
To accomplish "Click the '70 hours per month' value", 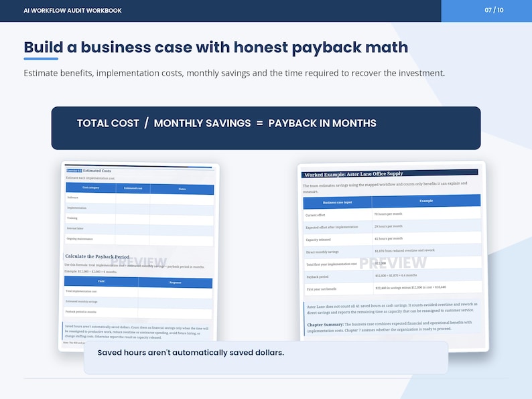I will click(x=388, y=214).
